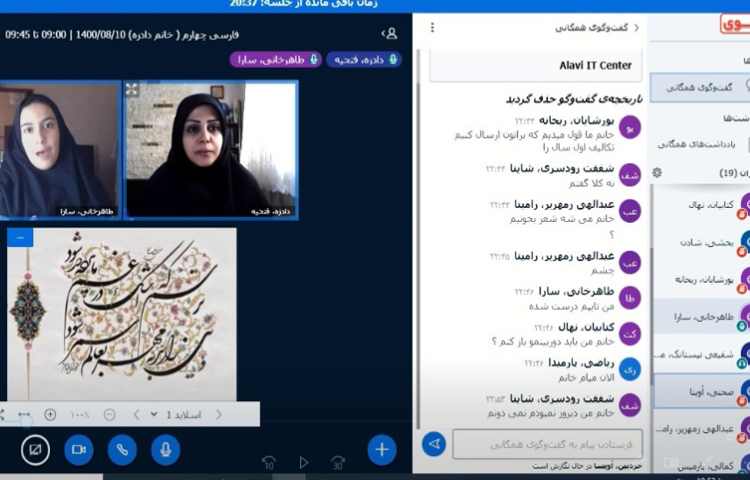This screenshot has height=480, width=750.
Task: Reset zoom with the ۱۰۰٪ label
Action: pos(79,415)
